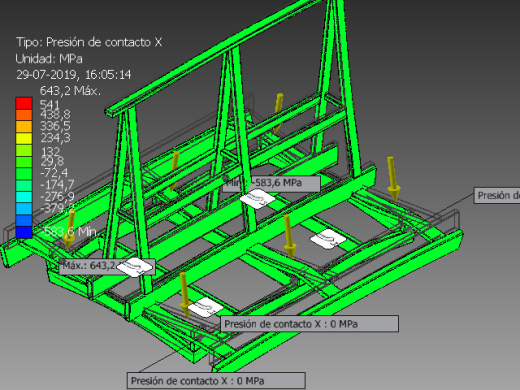Click the '-174,7' legend value
This screenshot has width=520, height=390.
[57, 185]
